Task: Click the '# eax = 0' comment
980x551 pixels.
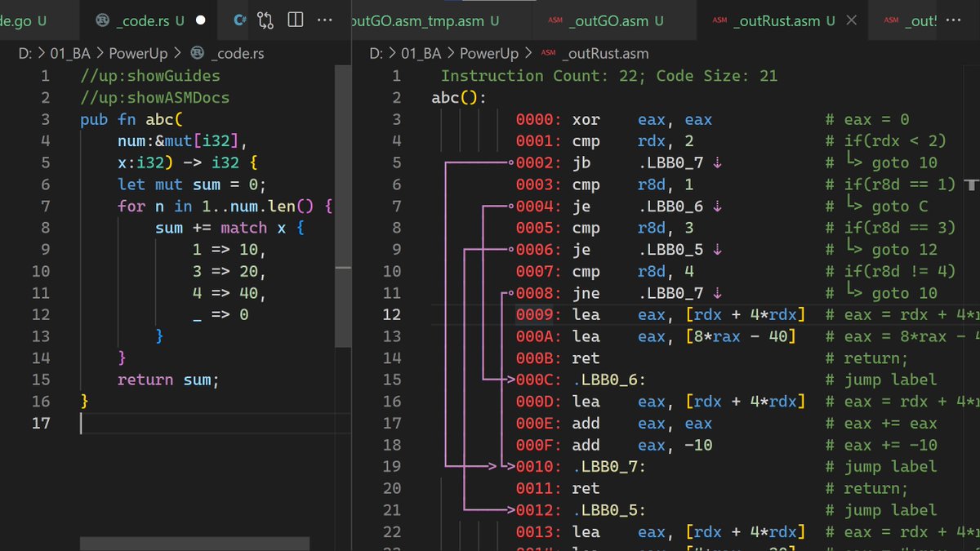Action: [x=866, y=119]
